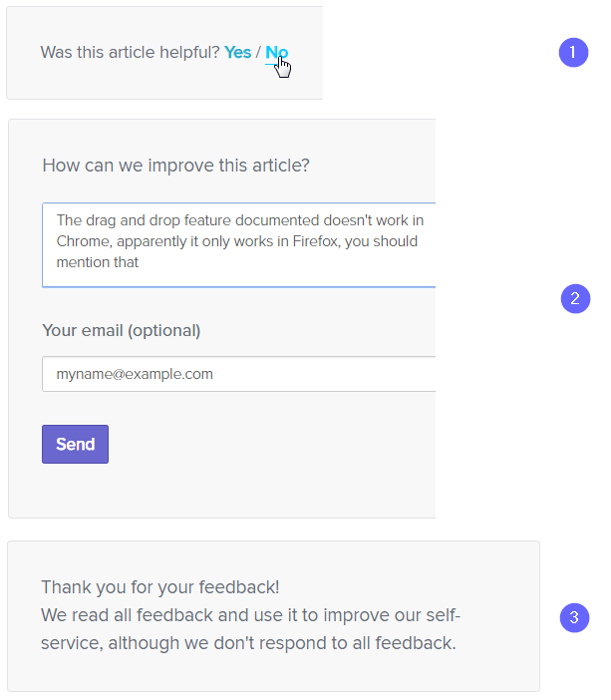Click the numbered step 3 badge
Image resolution: width=611 pixels, height=700 pixels.
point(573,617)
